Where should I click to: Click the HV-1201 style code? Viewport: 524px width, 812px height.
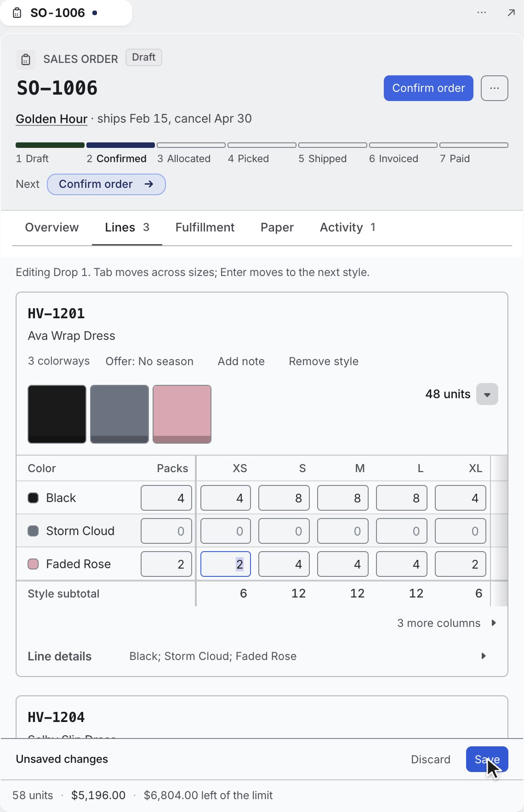click(56, 314)
